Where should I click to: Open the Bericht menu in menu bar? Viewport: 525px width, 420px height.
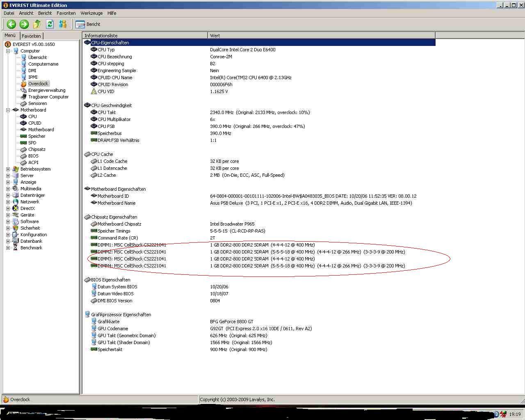pyautogui.click(x=45, y=13)
